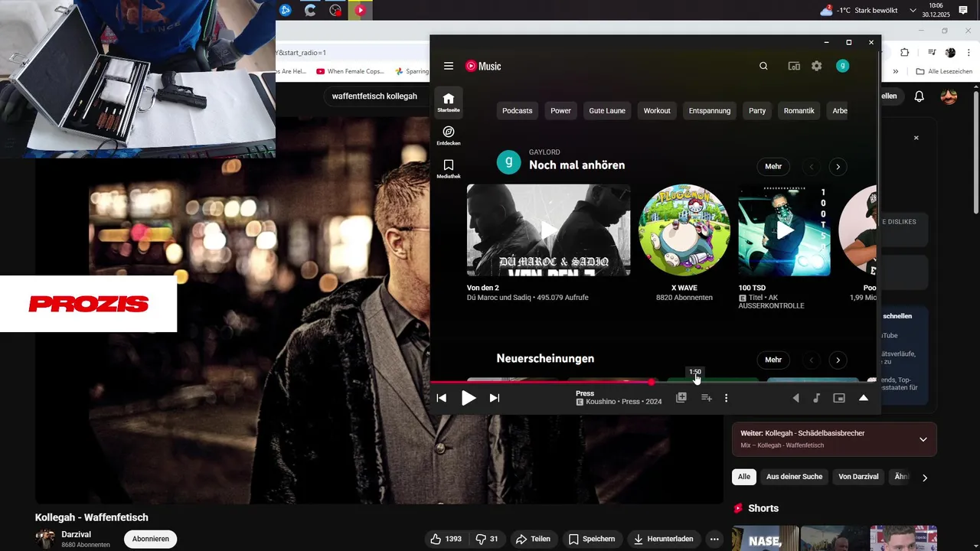The width and height of the screenshot is (980, 551).
Task: Click the volume speaker icon in player
Action: (x=795, y=398)
